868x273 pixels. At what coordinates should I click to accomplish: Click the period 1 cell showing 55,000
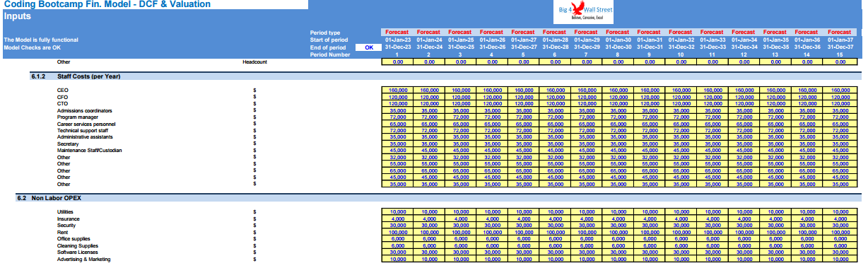click(397, 164)
